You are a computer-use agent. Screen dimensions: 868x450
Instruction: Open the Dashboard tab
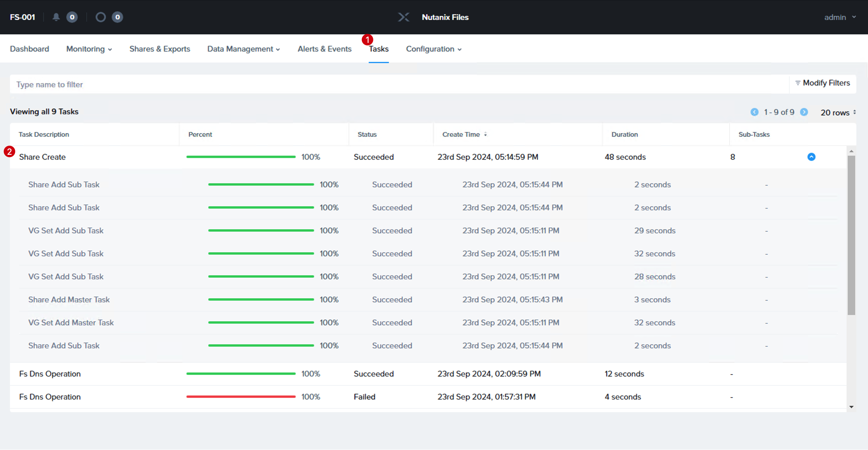tap(29, 49)
